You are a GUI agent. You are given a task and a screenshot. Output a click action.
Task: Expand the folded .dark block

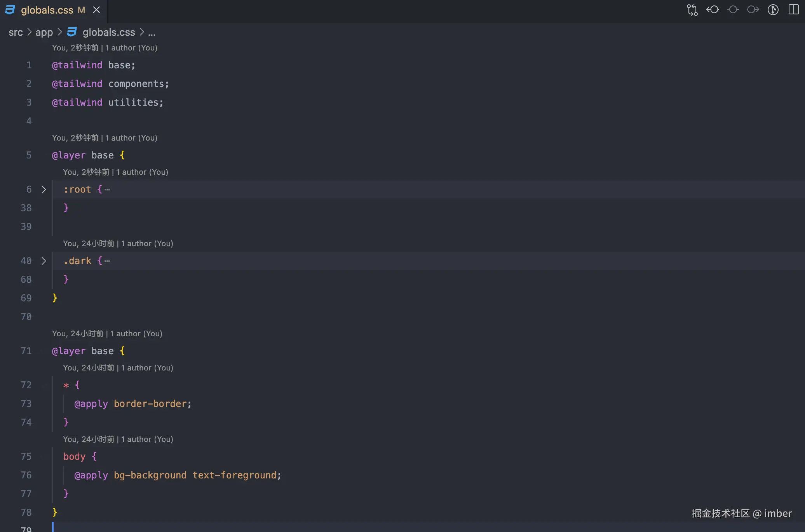(x=44, y=261)
